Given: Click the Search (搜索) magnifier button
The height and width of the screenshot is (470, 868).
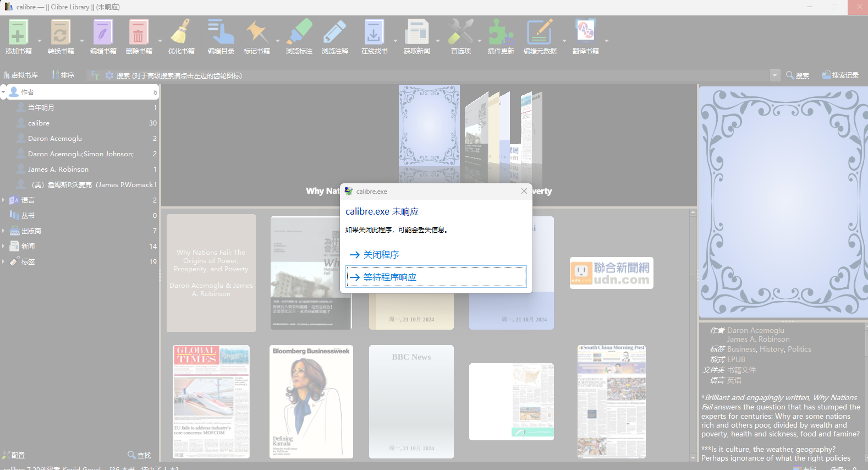Looking at the screenshot, I should pos(798,75).
